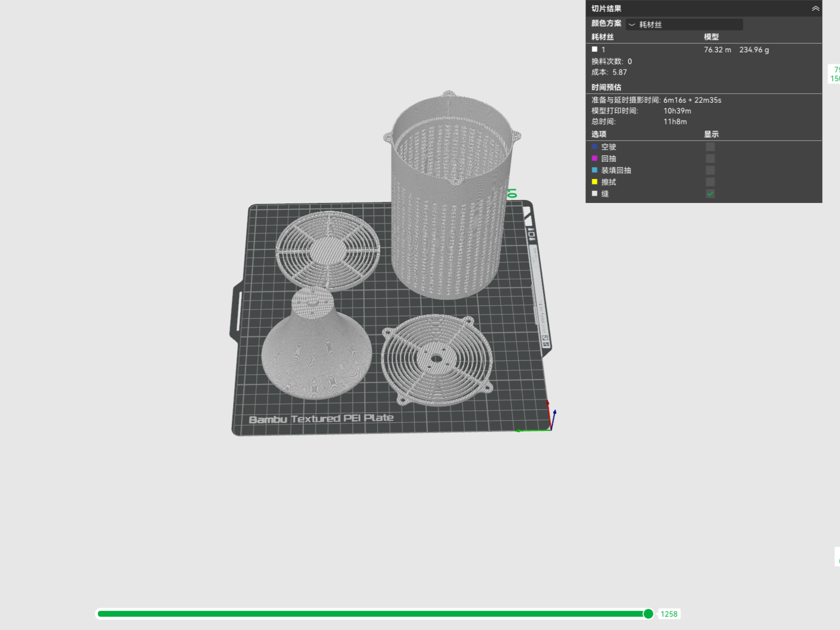
Task: Click the 显示 column header
Action: [711, 134]
